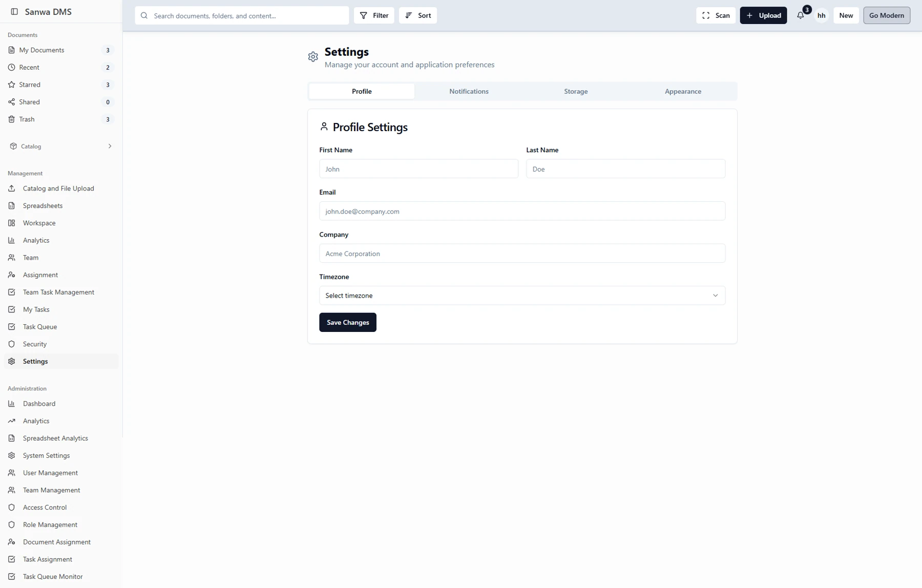Open the Sort options
Image resolution: width=922 pixels, height=588 pixels.
[x=418, y=15]
